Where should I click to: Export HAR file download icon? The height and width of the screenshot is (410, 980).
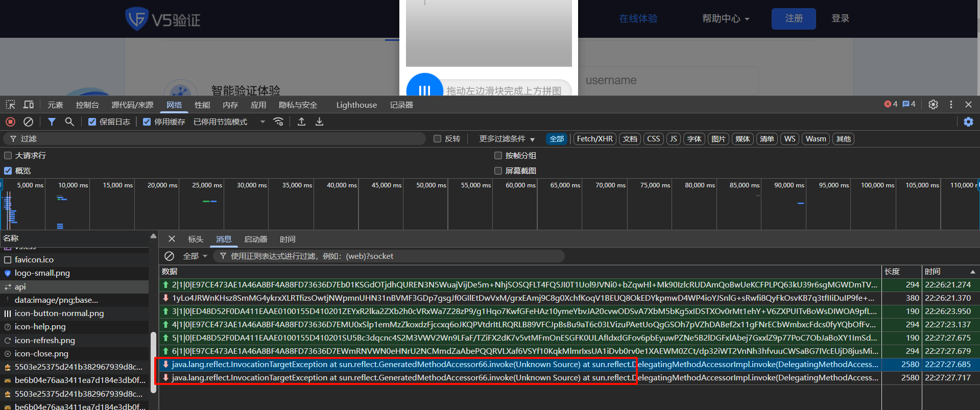pyautogui.click(x=320, y=122)
